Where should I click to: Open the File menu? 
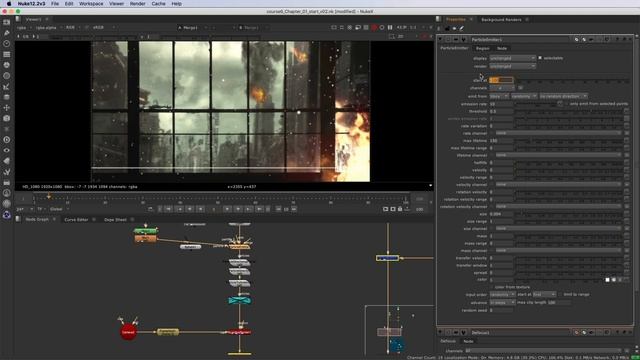55,4
